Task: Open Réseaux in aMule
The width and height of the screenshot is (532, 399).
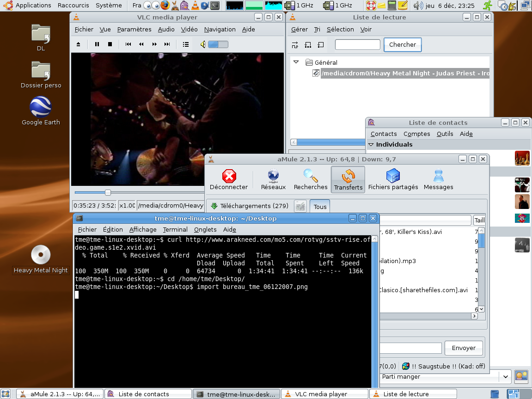Action: [x=273, y=179]
